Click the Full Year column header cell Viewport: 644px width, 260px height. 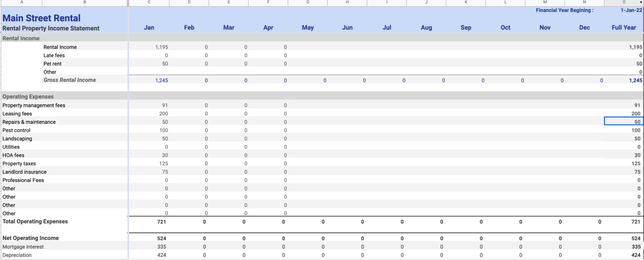tap(623, 27)
